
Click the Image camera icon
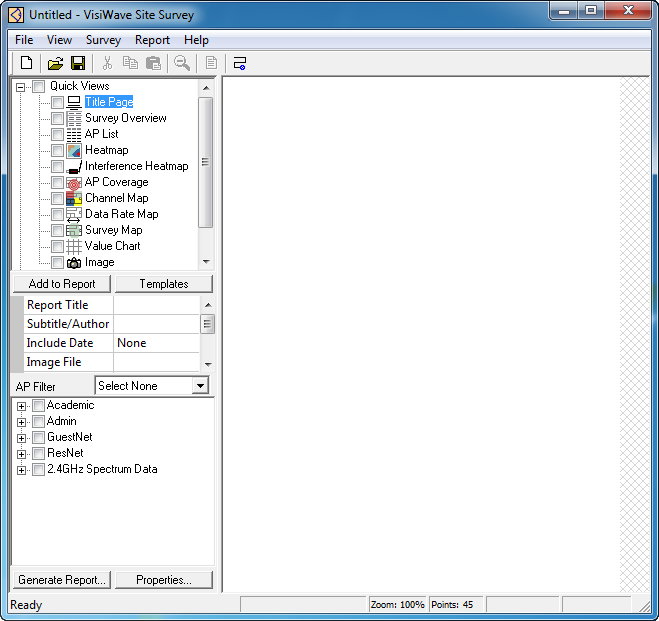click(x=74, y=263)
